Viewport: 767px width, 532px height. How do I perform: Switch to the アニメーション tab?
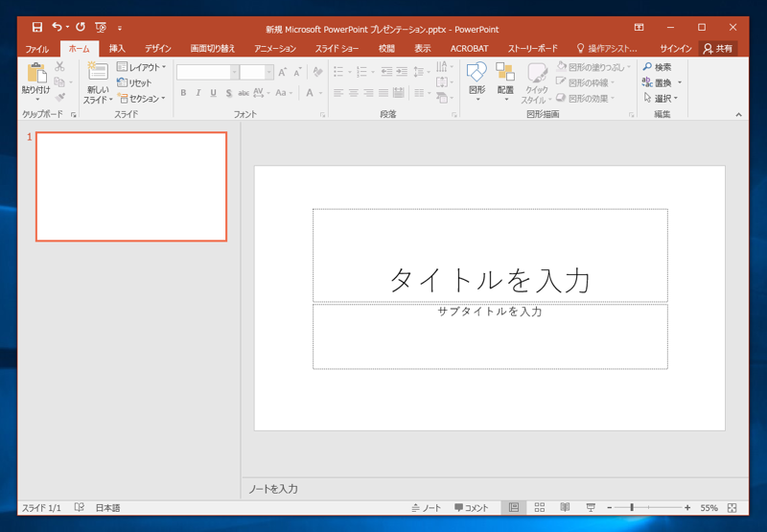(275, 48)
